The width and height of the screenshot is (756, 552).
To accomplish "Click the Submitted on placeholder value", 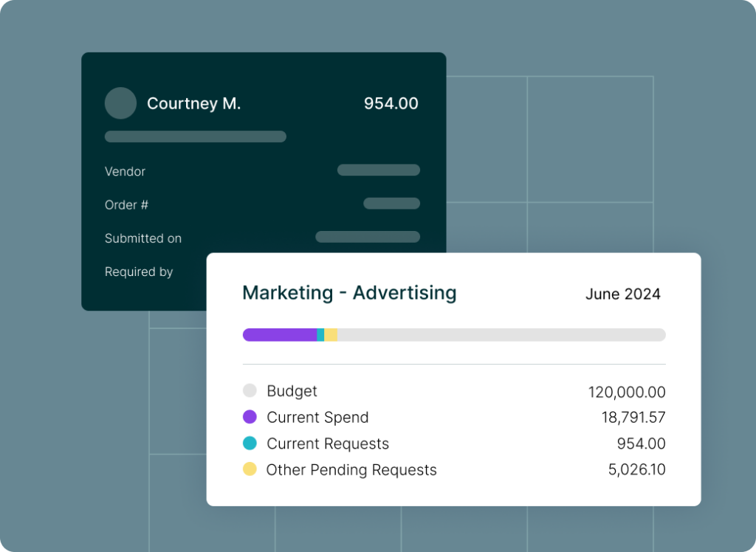I will tap(368, 237).
